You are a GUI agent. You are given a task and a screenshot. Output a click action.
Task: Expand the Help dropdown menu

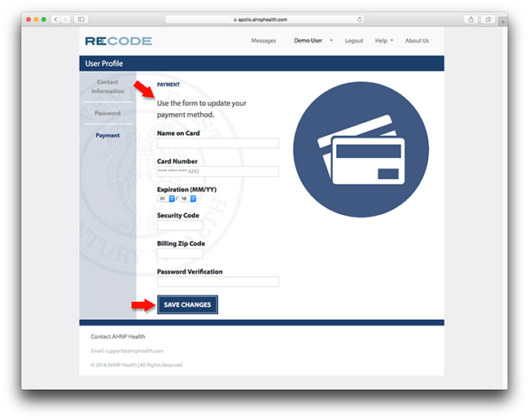[x=383, y=41]
